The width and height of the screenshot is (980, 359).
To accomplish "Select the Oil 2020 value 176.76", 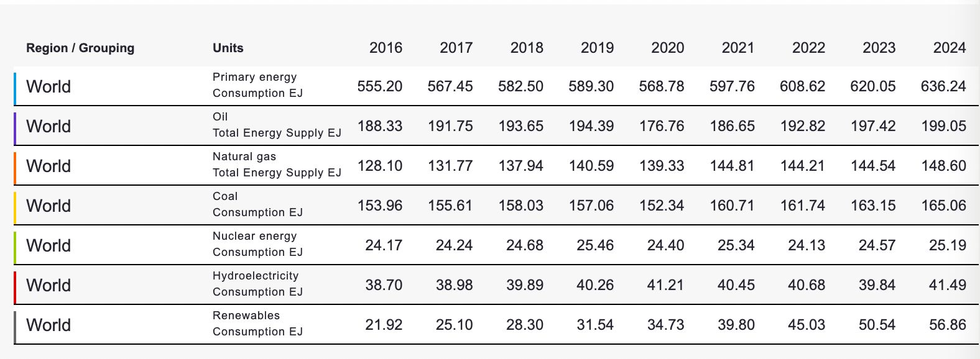I will [662, 126].
